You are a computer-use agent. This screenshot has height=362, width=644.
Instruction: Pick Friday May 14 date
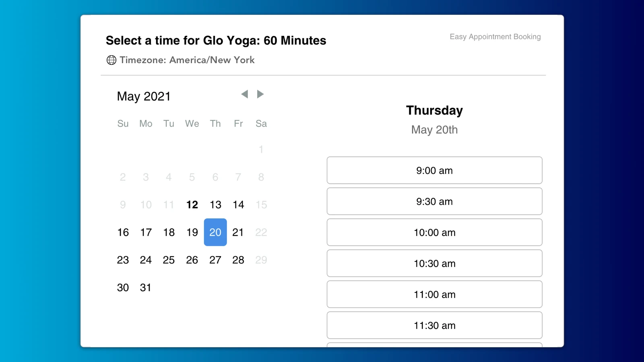238,205
